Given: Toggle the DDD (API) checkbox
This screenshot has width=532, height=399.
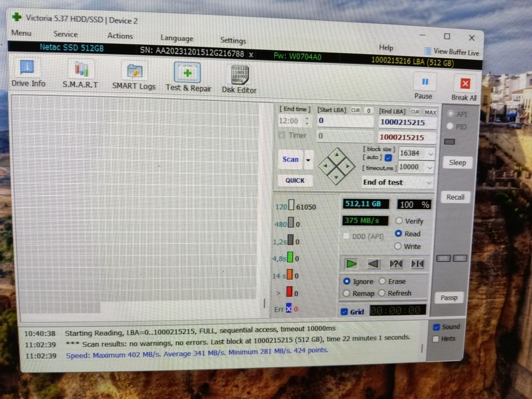Looking at the screenshot, I should click(346, 236).
